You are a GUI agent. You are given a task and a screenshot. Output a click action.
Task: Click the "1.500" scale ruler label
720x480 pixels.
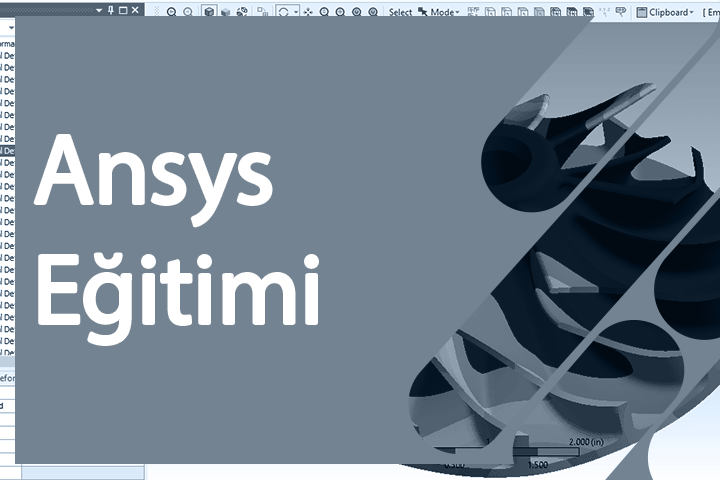538,465
